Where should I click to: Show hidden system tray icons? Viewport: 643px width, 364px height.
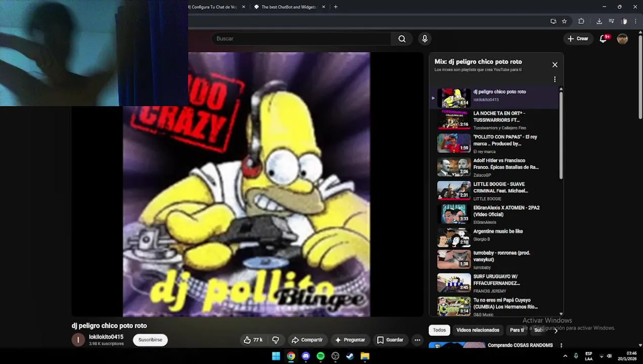tap(565, 356)
